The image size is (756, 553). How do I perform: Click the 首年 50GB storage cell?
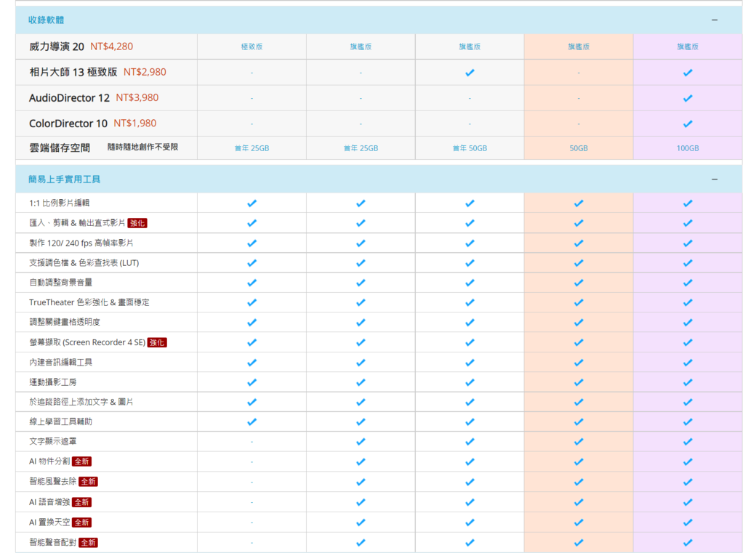470,148
